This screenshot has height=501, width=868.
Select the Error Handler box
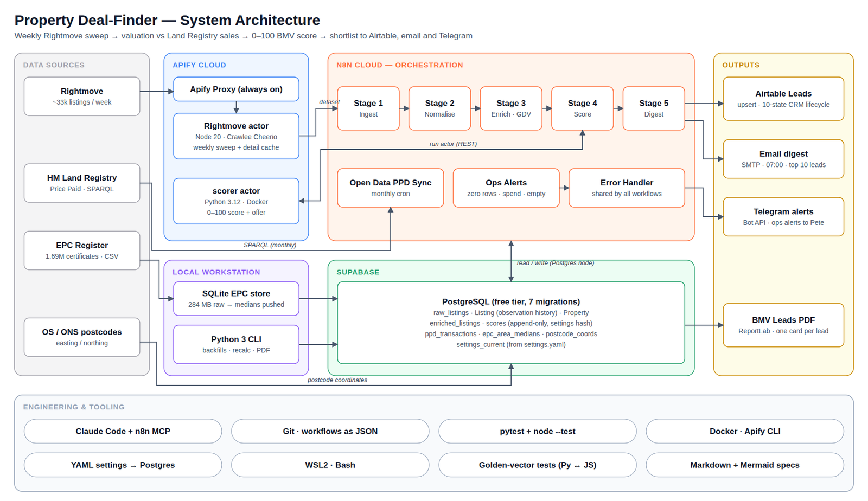(x=627, y=188)
